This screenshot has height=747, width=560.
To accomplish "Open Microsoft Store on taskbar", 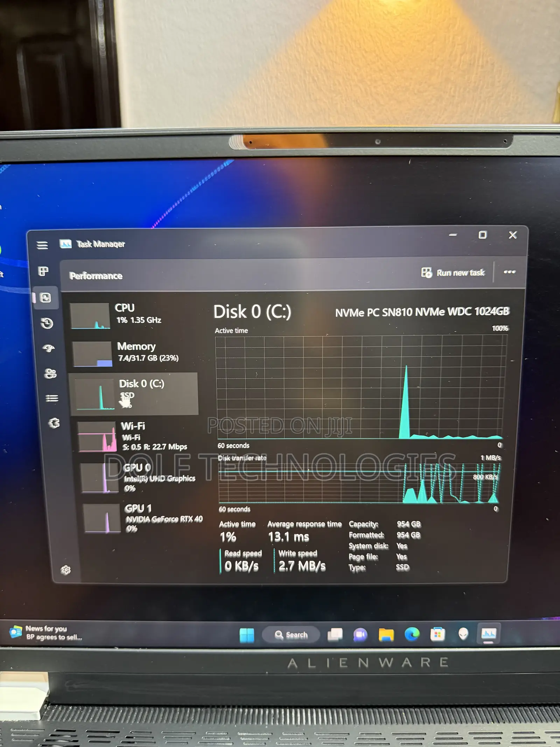I will coord(437,634).
